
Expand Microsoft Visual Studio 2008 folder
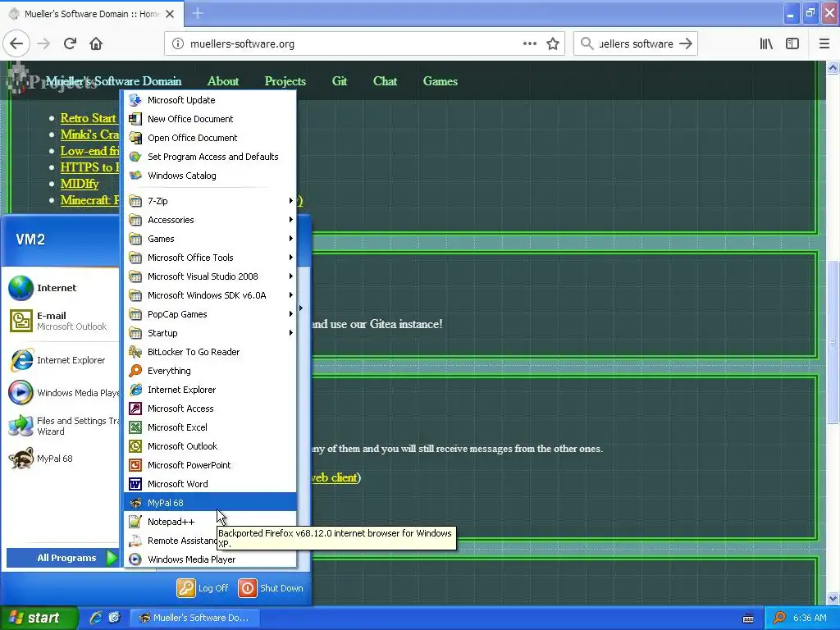[211, 276]
